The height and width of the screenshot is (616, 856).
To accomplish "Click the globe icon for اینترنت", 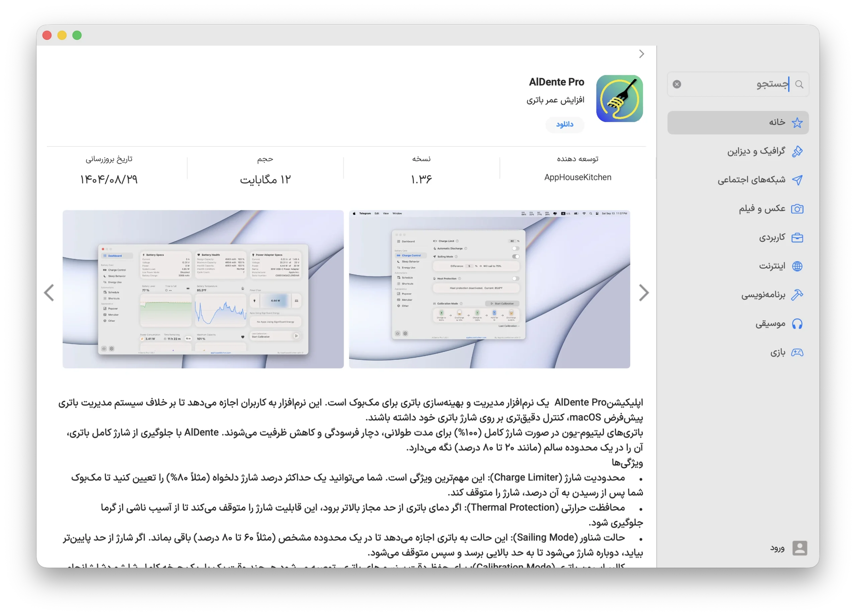I will (797, 266).
